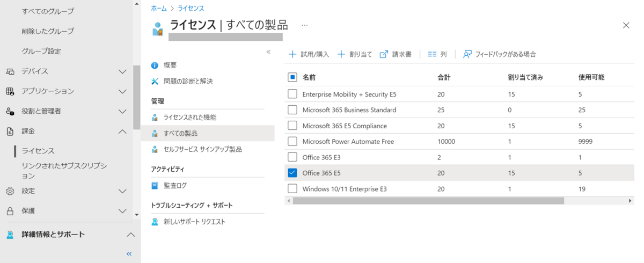Collapse left sidebar with double-chevron icon
This screenshot has width=644, height=263.
tap(129, 254)
